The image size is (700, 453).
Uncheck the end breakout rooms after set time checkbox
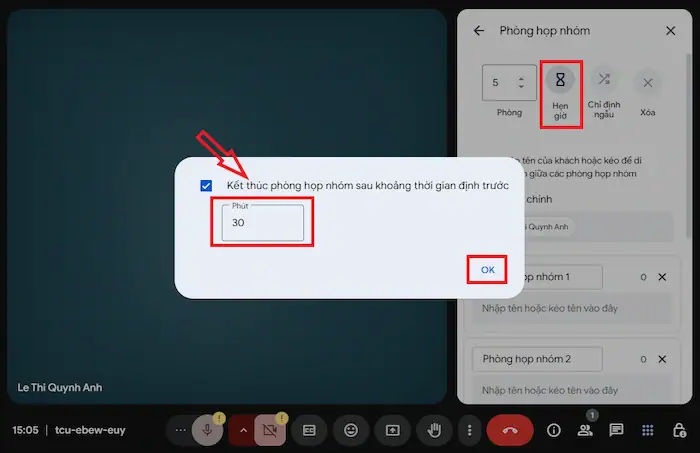[x=206, y=186]
